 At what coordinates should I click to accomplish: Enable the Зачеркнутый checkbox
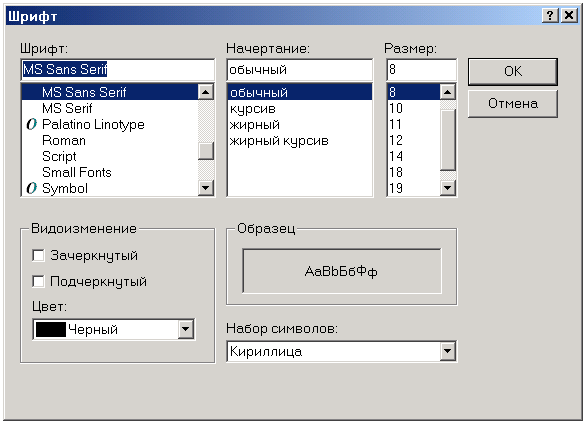pos(38,256)
